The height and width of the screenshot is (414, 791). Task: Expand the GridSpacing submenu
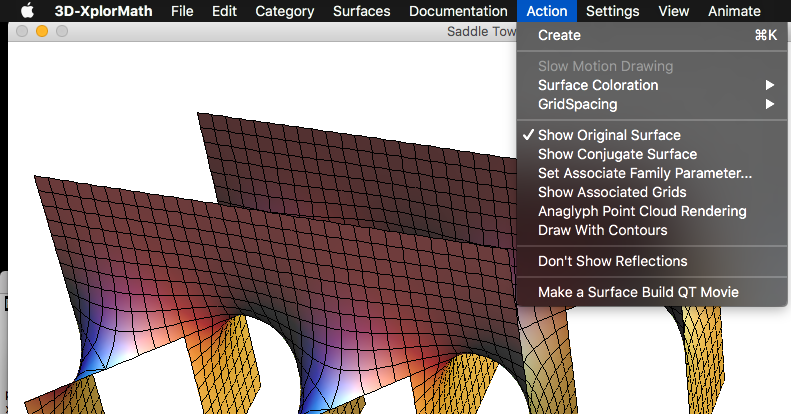[652, 104]
